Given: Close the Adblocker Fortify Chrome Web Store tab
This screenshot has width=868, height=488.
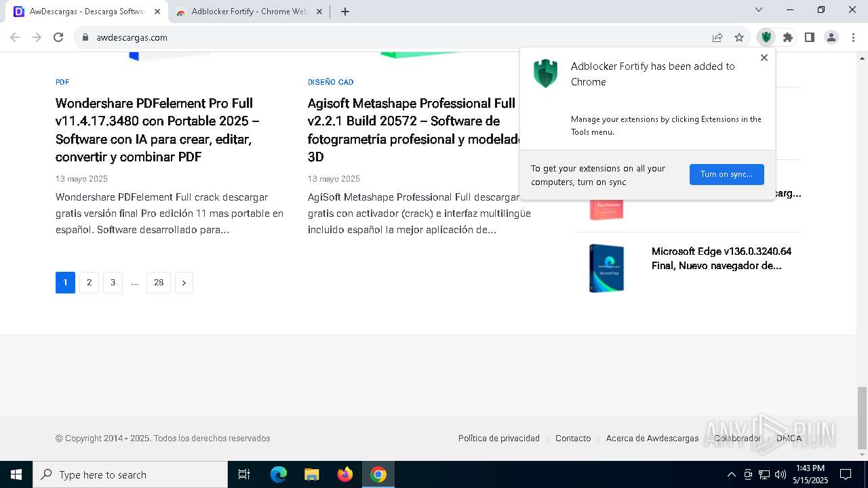Looking at the screenshot, I should [319, 12].
